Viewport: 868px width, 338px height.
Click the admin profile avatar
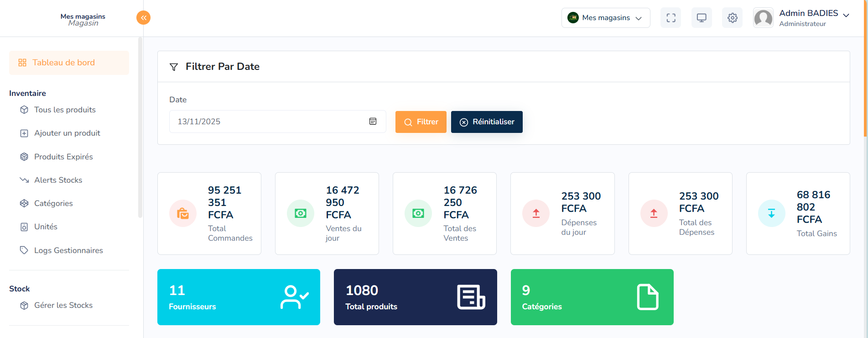(x=763, y=18)
